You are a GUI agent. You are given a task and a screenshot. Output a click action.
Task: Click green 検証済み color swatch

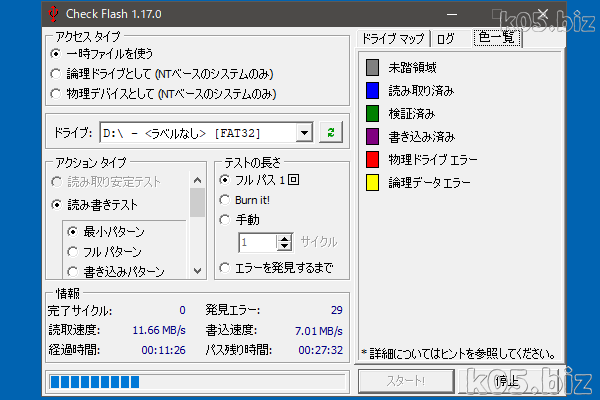click(372, 114)
